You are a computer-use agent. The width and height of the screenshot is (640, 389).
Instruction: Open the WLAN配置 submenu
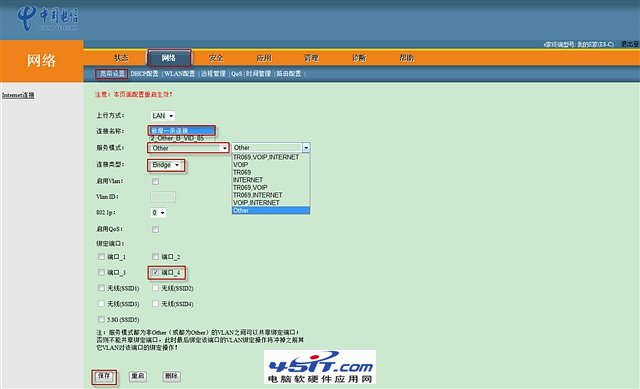(180, 73)
